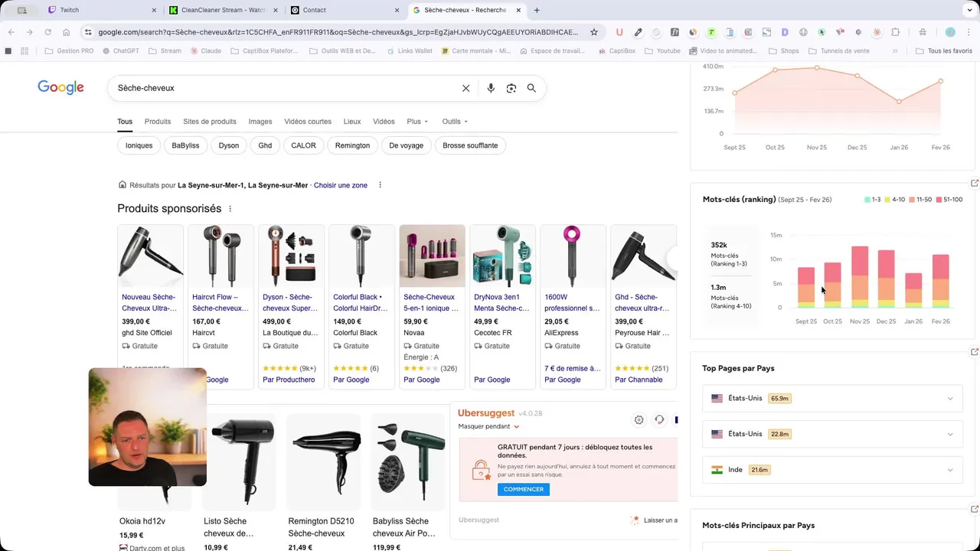The image size is (980, 551).
Task: Switch to the Images search tab
Action: (260, 122)
